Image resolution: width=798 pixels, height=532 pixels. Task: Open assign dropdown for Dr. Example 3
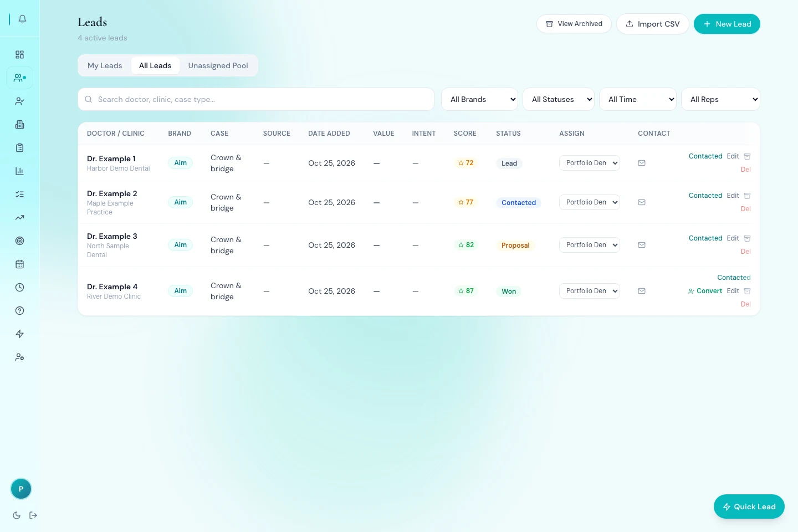pyautogui.click(x=589, y=245)
